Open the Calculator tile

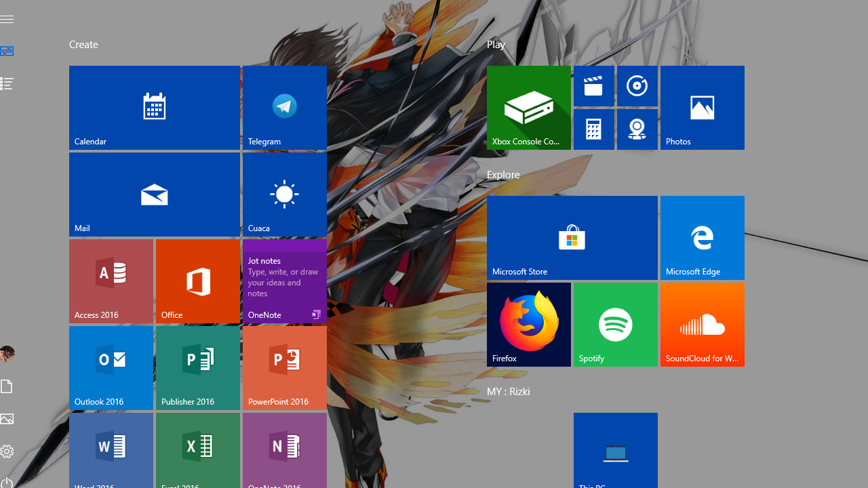(x=593, y=129)
